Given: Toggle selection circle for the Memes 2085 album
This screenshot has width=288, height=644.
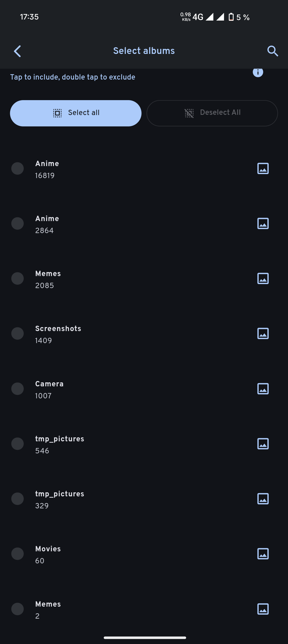Looking at the screenshot, I should tap(18, 278).
